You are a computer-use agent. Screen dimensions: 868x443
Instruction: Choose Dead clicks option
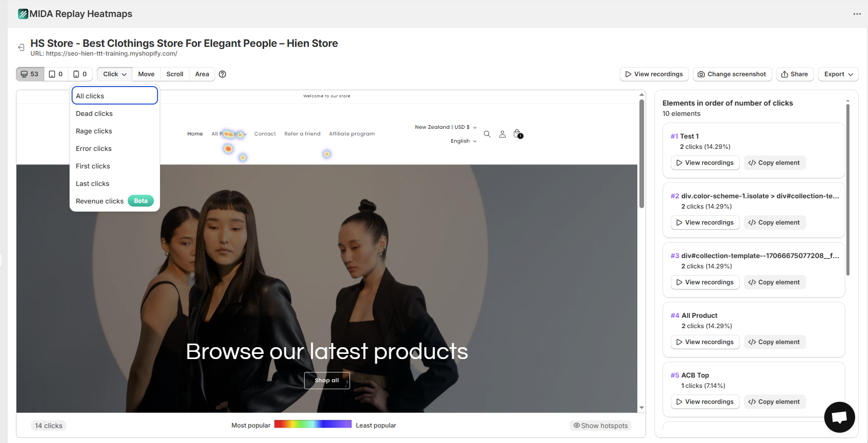click(94, 114)
